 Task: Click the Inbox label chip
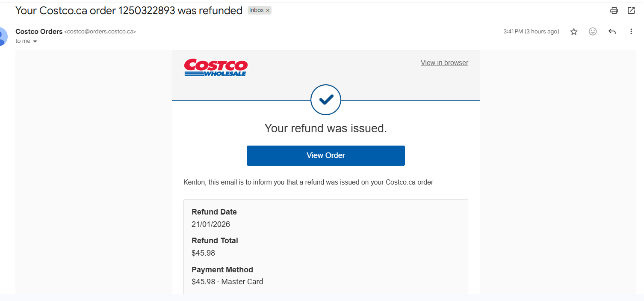coord(256,11)
